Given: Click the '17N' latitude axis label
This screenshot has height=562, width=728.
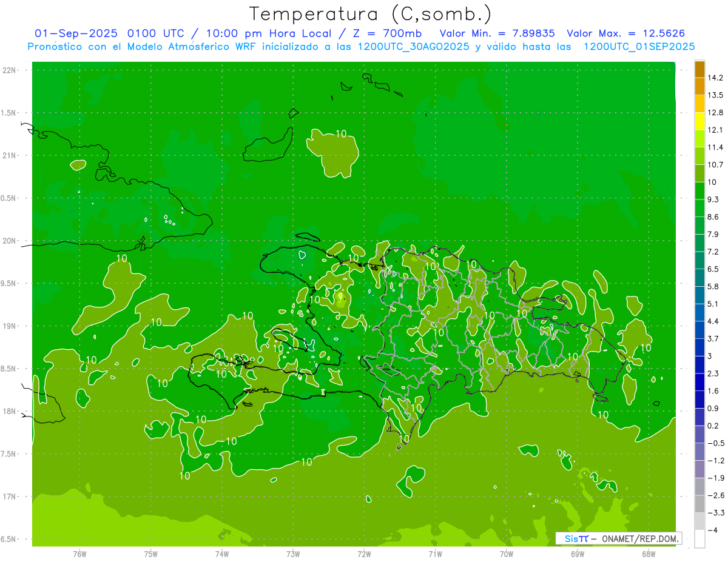Looking at the screenshot, I should click(x=9, y=497).
